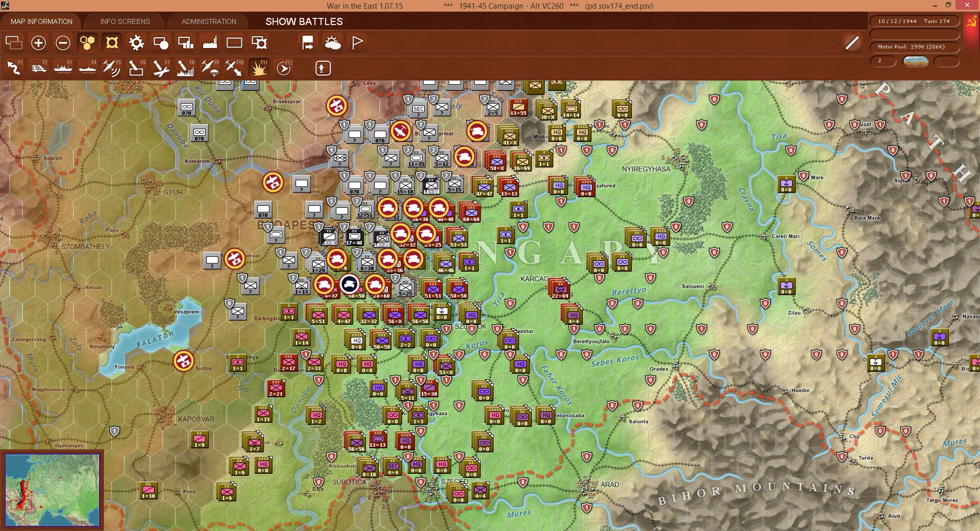980x531 pixels.
Task: Click the outlined pennant flag icon
Action: [357, 43]
